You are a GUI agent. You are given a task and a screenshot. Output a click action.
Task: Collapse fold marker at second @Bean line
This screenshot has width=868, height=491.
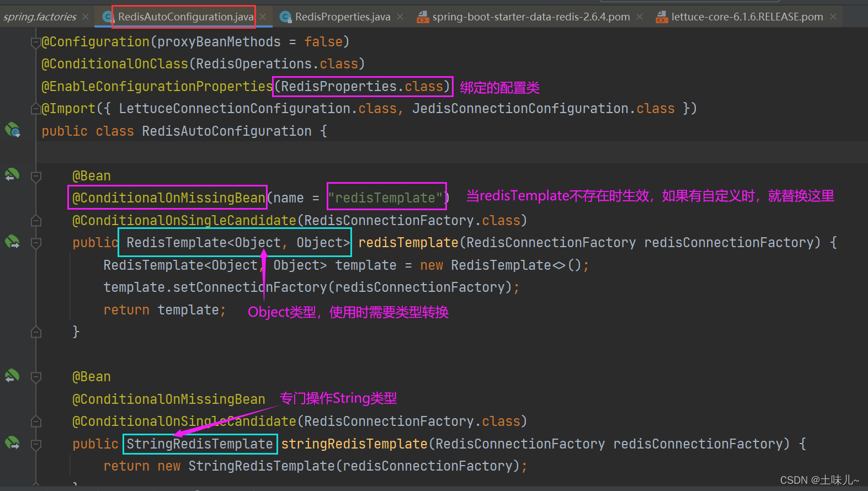tap(36, 377)
